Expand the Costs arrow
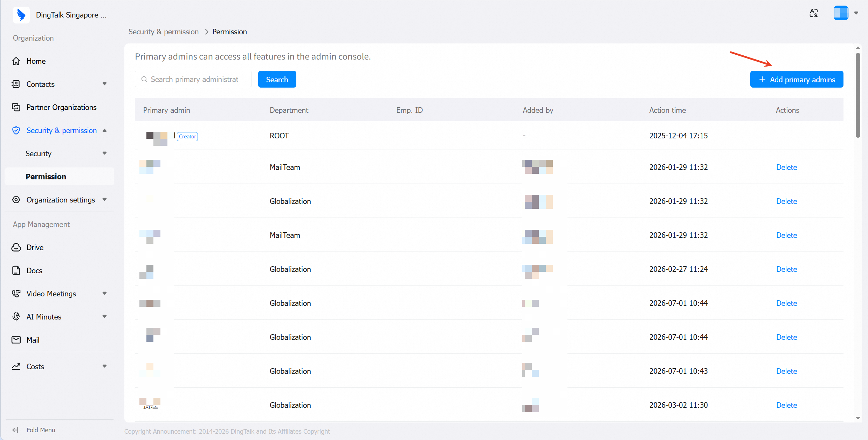This screenshot has height=440, width=868. point(104,366)
